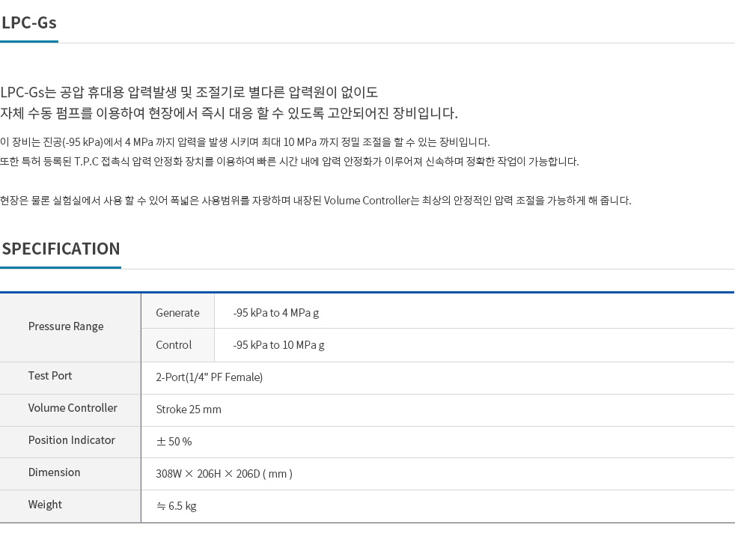Click the SPECIFICATION section heading
Viewport: 735px width, 560px height.
click(x=61, y=249)
